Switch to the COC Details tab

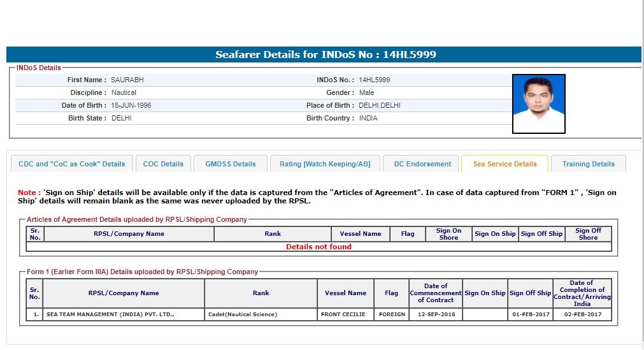coord(163,164)
